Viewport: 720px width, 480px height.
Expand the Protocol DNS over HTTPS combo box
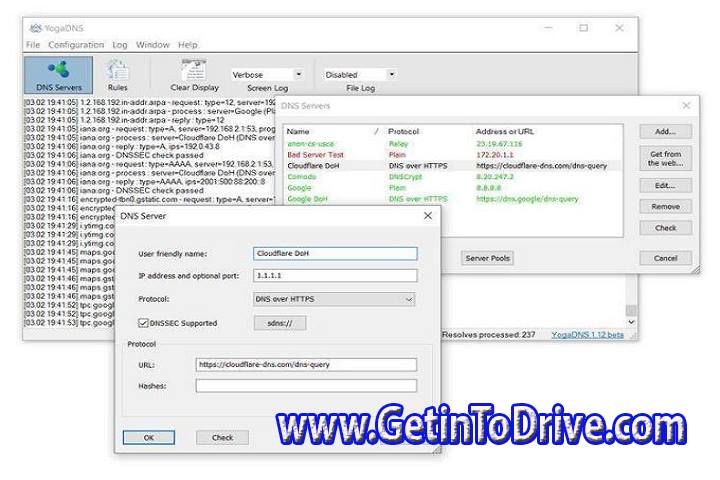click(x=334, y=299)
